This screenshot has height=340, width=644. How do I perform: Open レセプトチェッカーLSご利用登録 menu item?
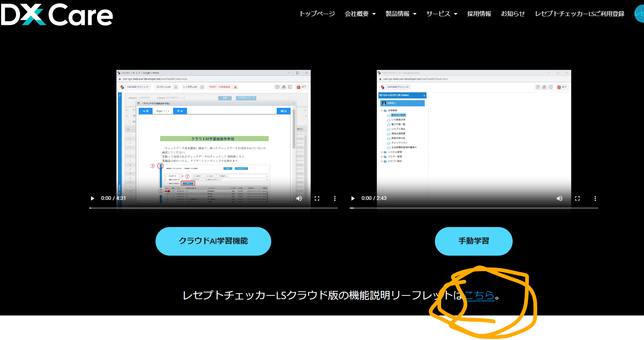coord(580,14)
